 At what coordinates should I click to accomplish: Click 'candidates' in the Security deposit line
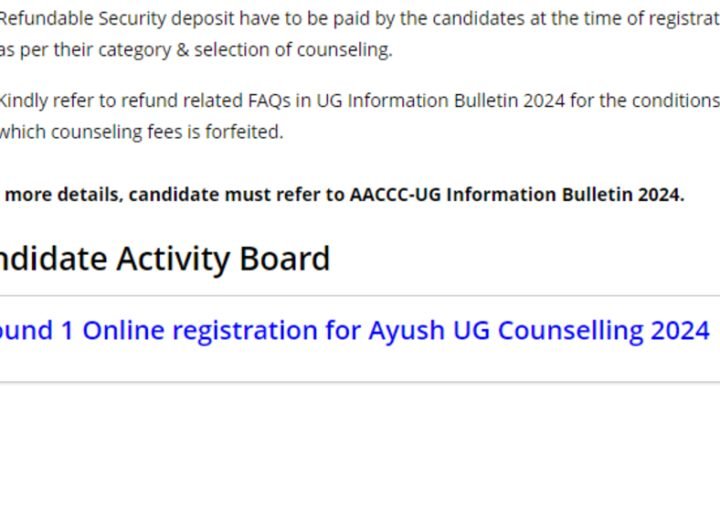point(478,19)
